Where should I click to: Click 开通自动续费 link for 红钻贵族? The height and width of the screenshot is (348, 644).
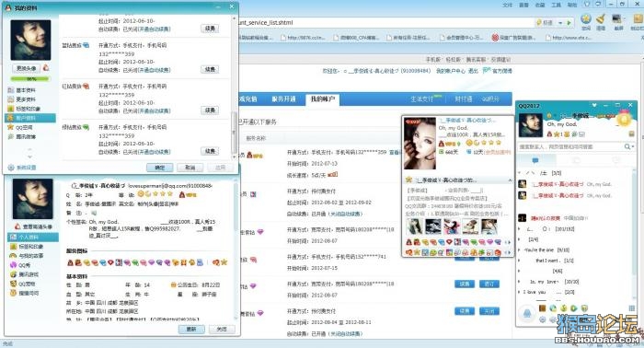tap(155, 110)
